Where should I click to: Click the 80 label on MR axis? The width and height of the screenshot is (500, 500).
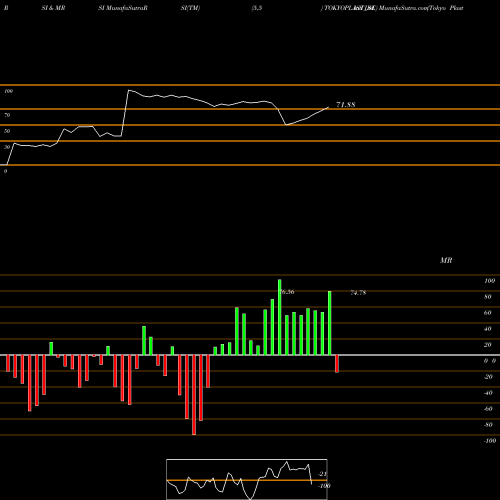click(488, 297)
